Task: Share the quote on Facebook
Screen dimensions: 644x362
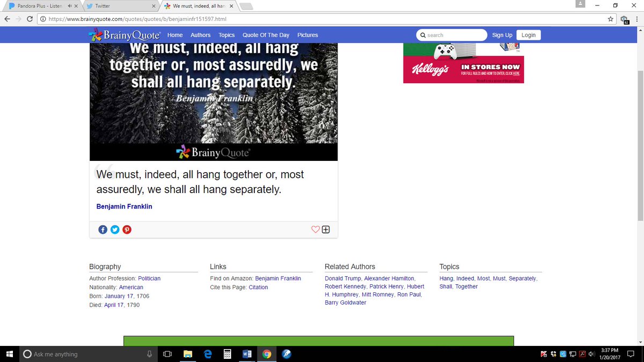Action: [x=103, y=230]
